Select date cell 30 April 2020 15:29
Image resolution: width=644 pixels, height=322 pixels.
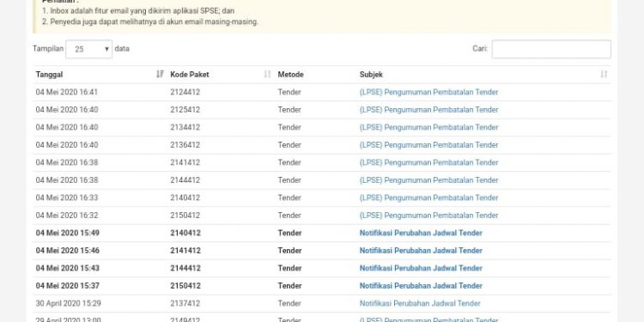(68, 303)
